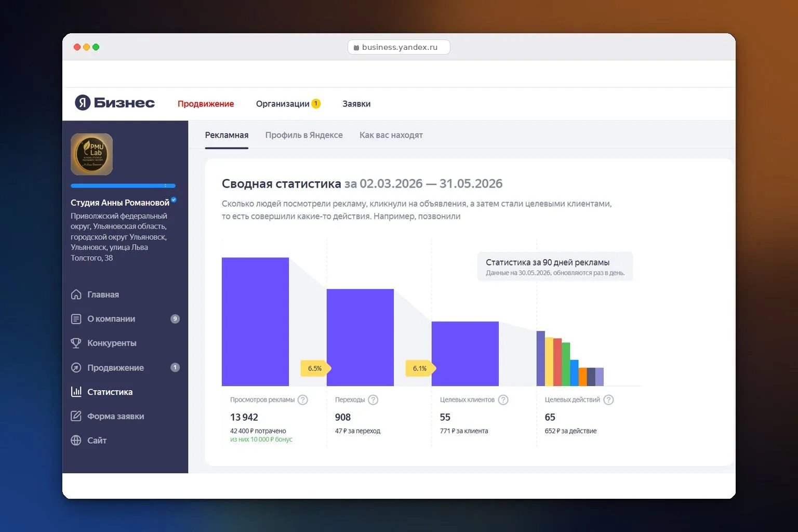Click the Сводная статистика heading
Image resolution: width=798 pixels, height=532 pixels.
point(281,183)
